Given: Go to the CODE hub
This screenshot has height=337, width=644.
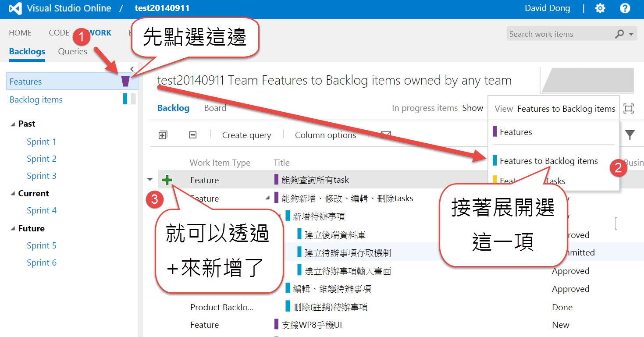Looking at the screenshot, I should (x=59, y=33).
